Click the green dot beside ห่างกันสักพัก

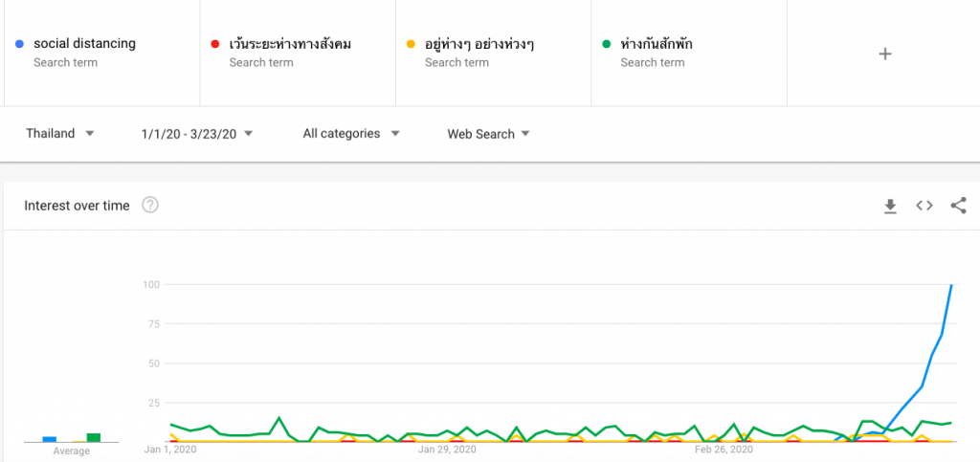point(606,44)
